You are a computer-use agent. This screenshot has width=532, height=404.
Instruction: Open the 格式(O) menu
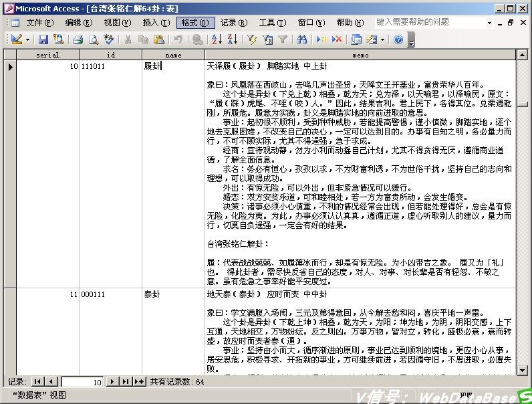point(195,23)
